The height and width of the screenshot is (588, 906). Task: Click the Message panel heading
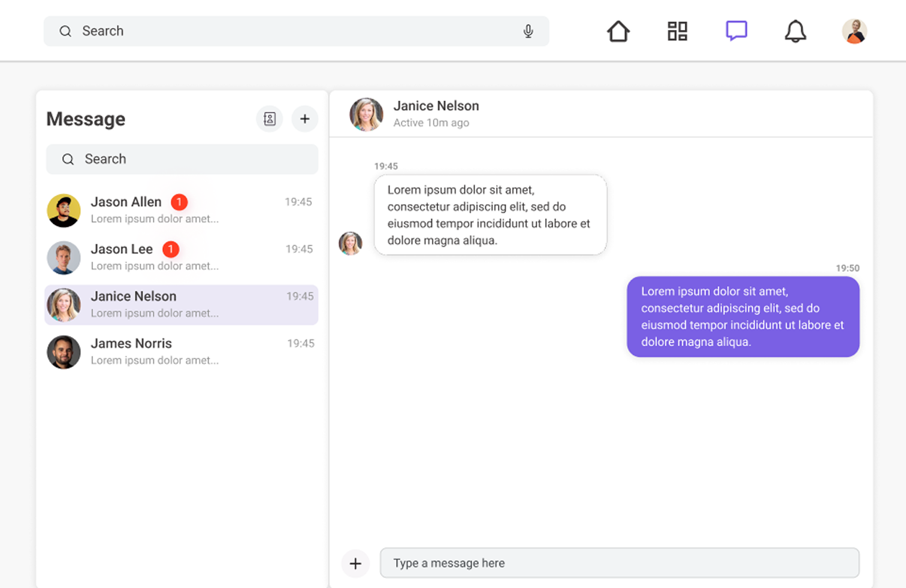coord(86,119)
